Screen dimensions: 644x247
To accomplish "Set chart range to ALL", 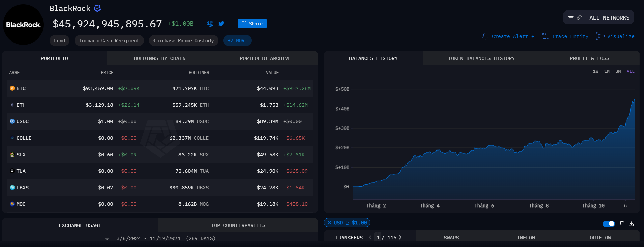I will (631, 71).
